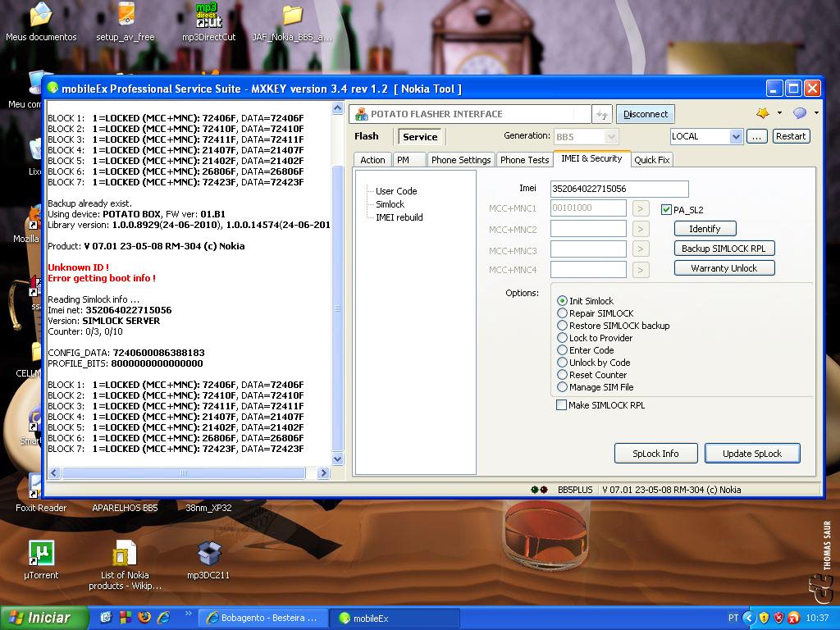This screenshot has height=630, width=840.
Task: Click the SpLock Info button
Action: pos(655,453)
